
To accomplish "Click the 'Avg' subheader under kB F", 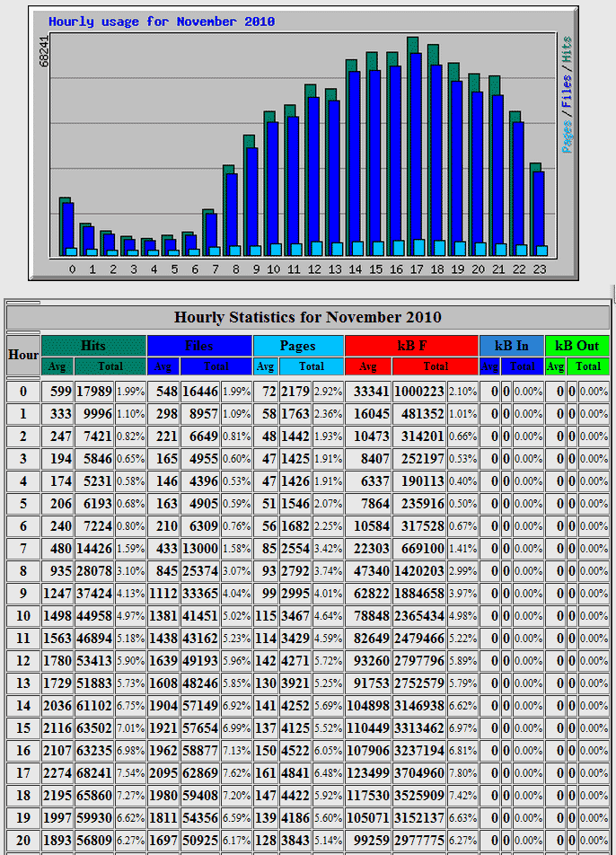I will pyautogui.click(x=368, y=366).
